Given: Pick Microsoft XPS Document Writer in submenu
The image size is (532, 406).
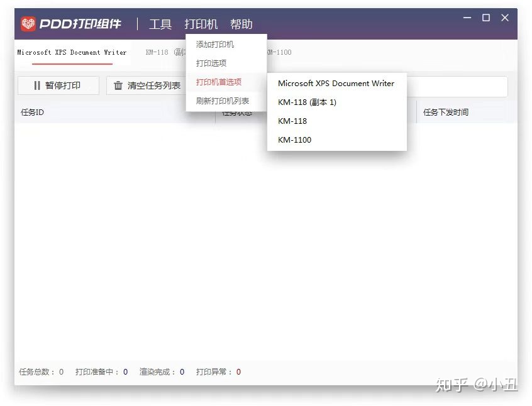Looking at the screenshot, I should pyautogui.click(x=337, y=84).
